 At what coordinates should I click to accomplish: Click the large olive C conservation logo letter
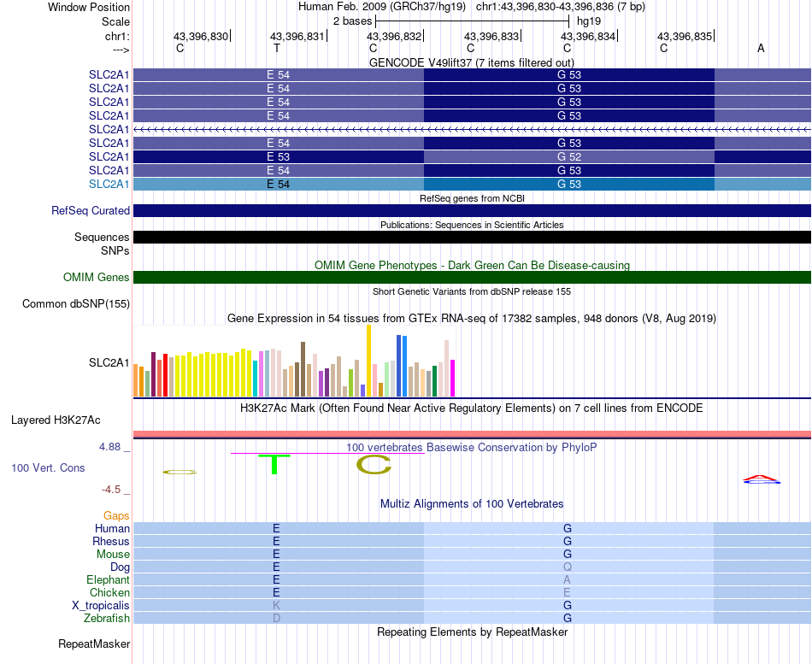374,465
